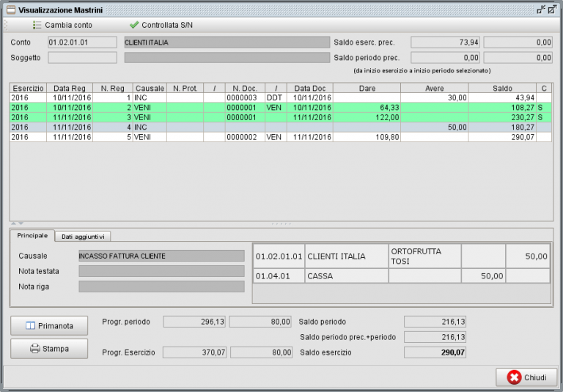Switch to the Dati aggiuntivi tab
The image size is (563, 392).
(x=82, y=236)
